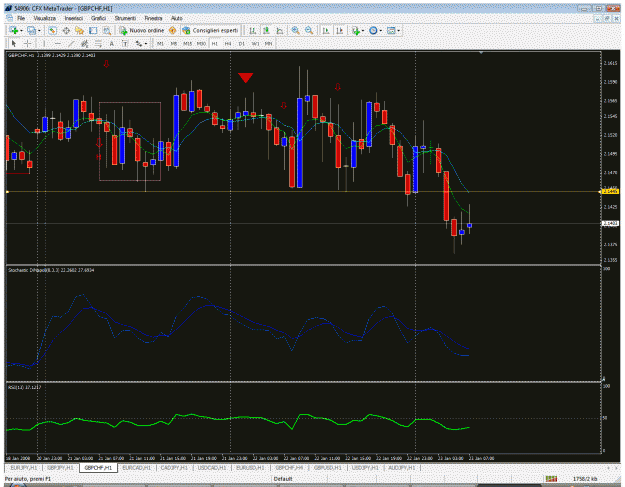Click the Profiles icon

coord(31,30)
